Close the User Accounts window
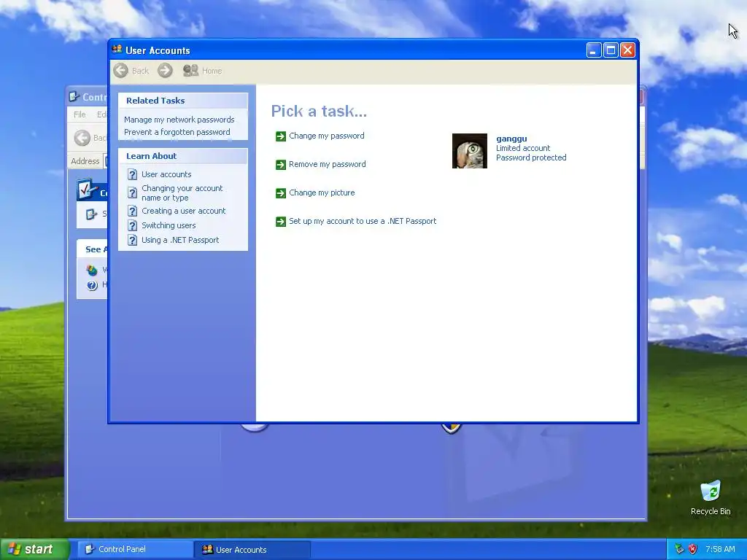This screenshot has width=747, height=560. (x=628, y=50)
